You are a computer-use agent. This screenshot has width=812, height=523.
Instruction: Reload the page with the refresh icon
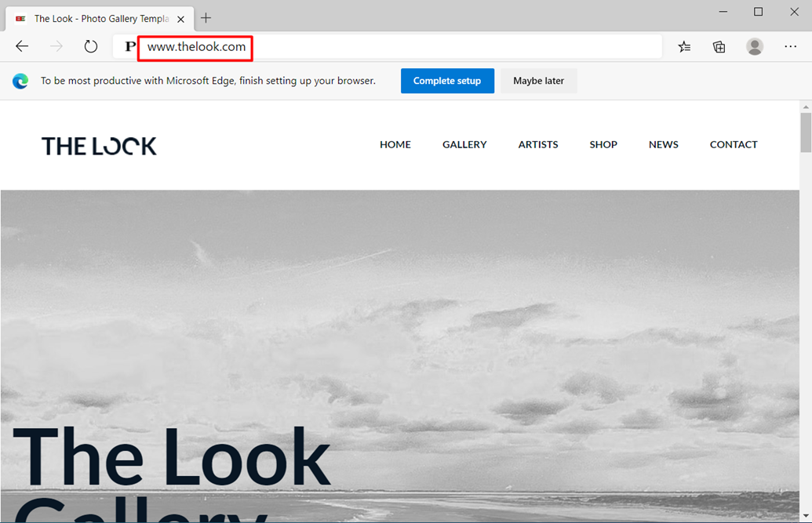pyautogui.click(x=91, y=46)
